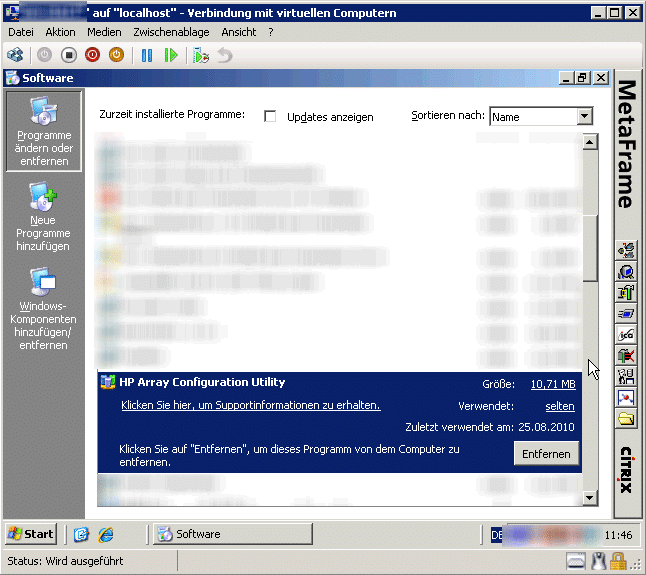Click the green Reset/Resume toolbar icon
Image resolution: width=646 pixels, height=575 pixels.
(x=171, y=55)
